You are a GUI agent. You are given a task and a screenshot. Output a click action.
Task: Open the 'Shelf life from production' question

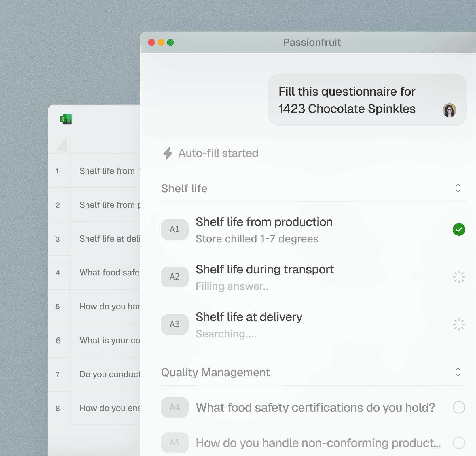click(x=264, y=222)
